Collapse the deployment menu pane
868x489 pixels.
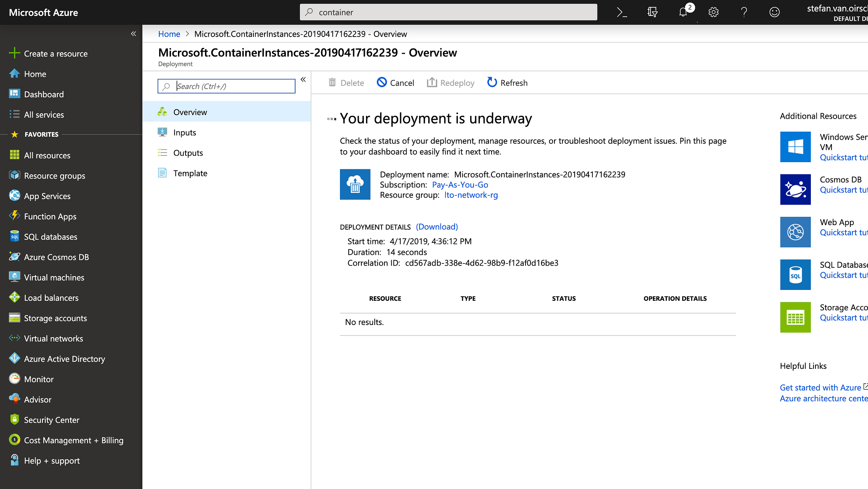point(303,80)
